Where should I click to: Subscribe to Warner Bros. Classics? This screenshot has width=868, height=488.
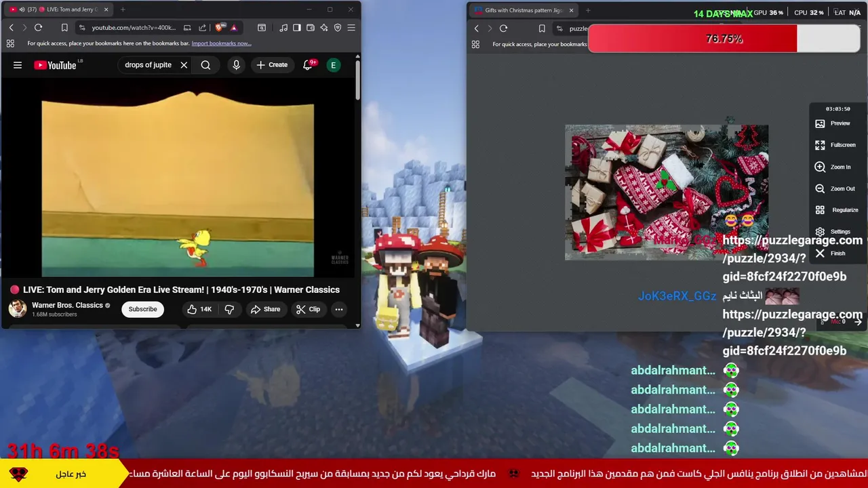click(x=142, y=309)
